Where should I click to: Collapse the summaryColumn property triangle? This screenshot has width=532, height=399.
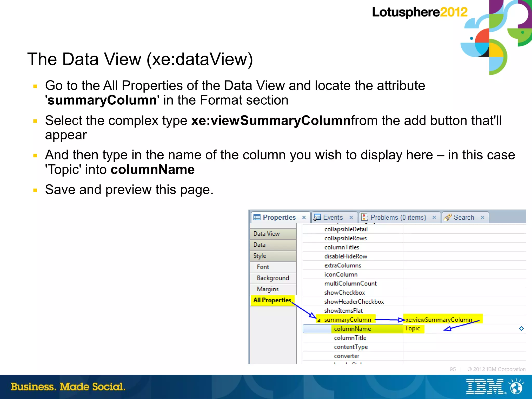(x=319, y=320)
